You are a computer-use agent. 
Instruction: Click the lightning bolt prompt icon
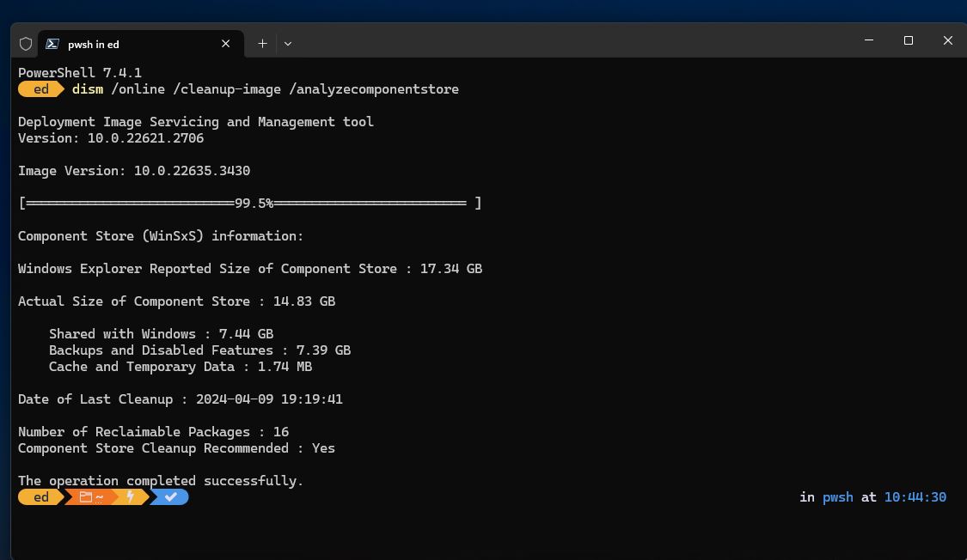click(130, 497)
